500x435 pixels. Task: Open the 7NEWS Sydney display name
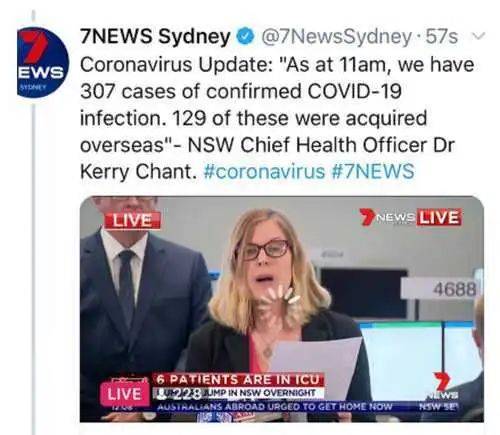pyautogui.click(x=155, y=36)
